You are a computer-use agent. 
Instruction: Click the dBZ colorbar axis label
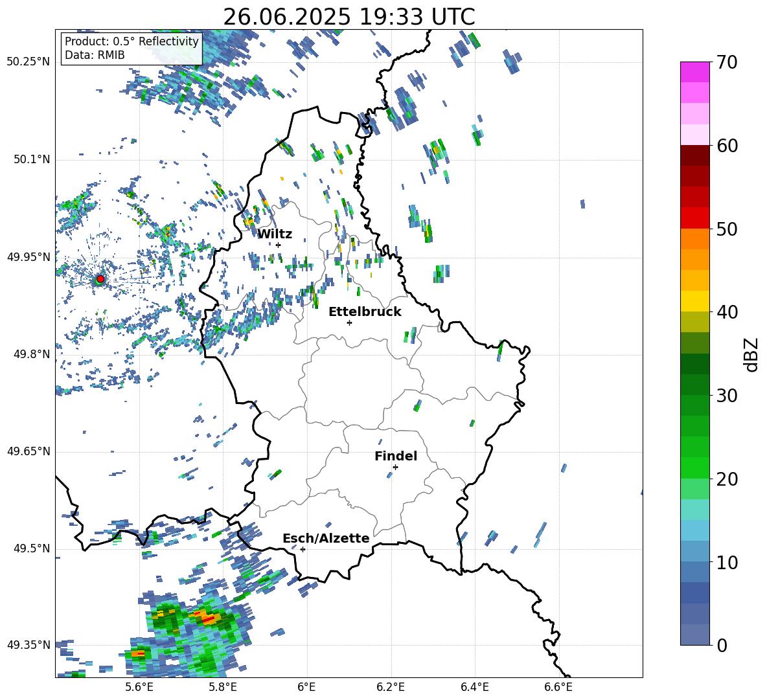click(x=752, y=354)
